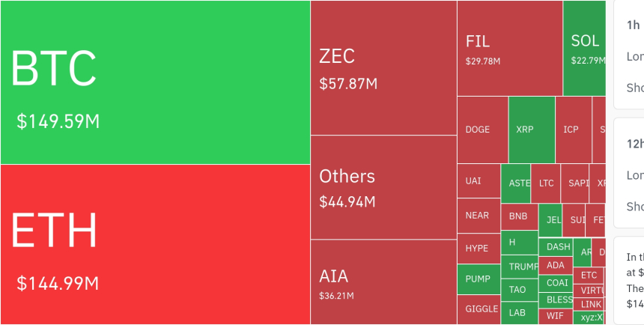Open the SOL liquidation block
This screenshot has width=644, height=325.
584,49
